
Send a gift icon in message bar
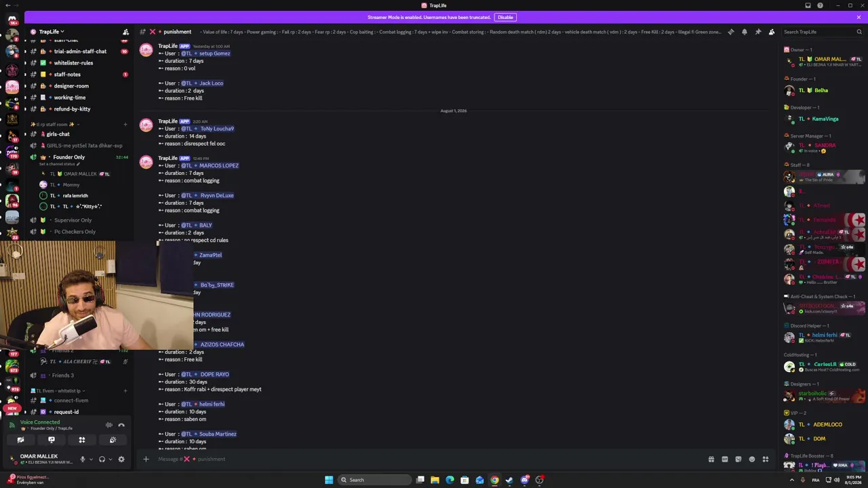coord(711,459)
